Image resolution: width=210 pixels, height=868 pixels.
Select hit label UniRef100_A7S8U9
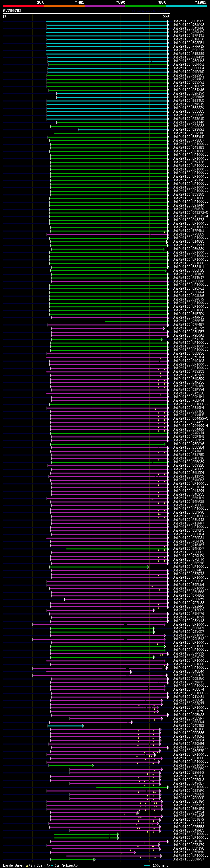pos(188,234)
